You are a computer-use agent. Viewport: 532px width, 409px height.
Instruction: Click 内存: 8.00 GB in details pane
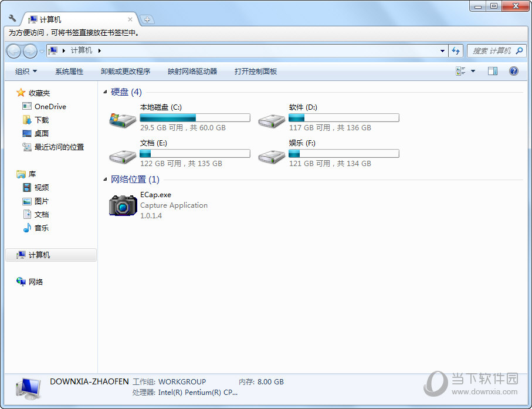click(x=261, y=382)
